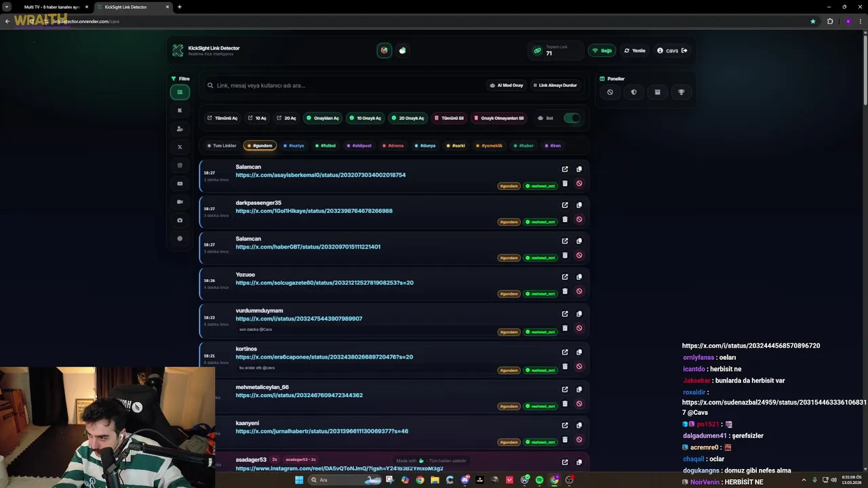Ban user on asayisberkemal0 row
This screenshot has height=488, width=868.
pos(579,183)
